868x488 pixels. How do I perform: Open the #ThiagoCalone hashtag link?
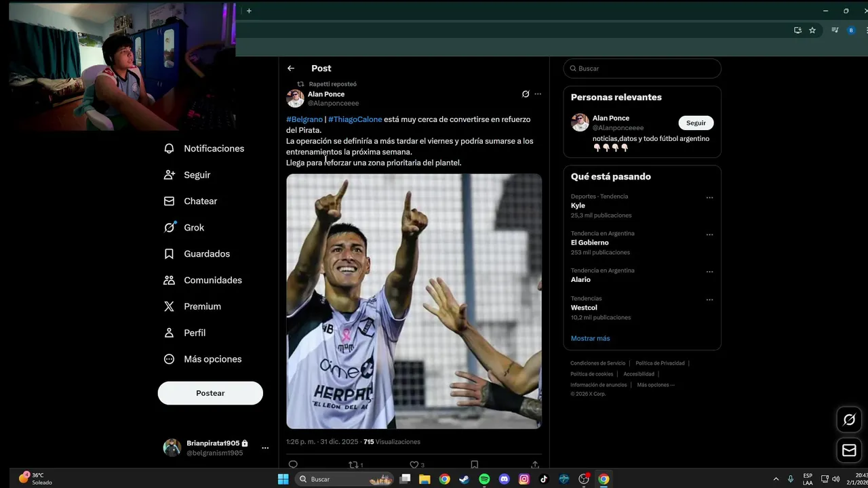click(x=355, y=119)
